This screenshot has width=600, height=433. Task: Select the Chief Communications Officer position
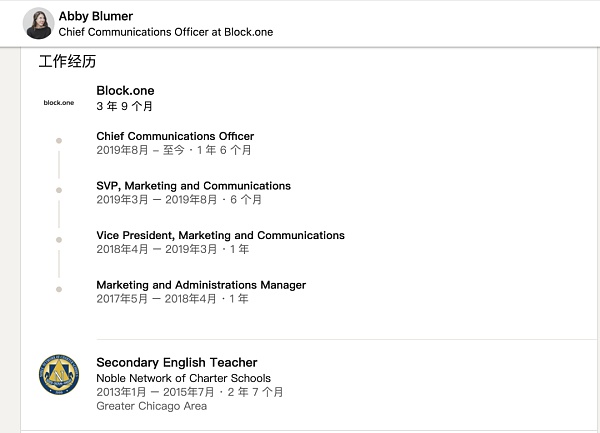(175, 136)
